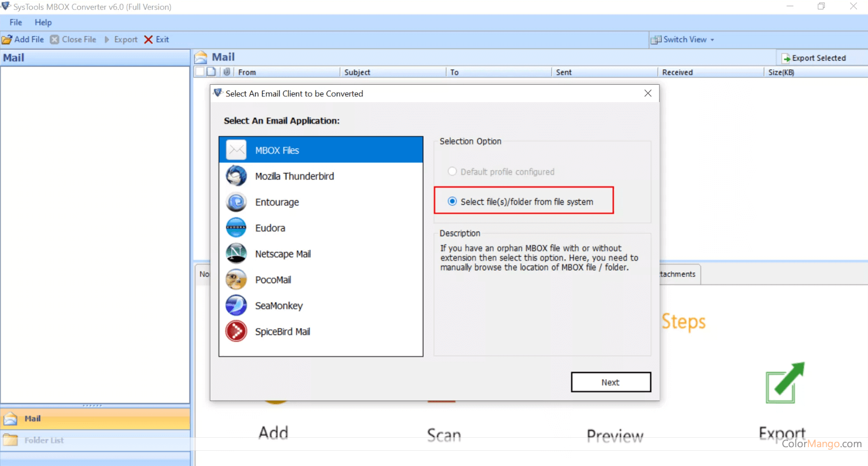Viewport: 868px width, 466px height.
Task: Pick the Eudora application icon
Action: pyautogui.click(x=236, y=228)
